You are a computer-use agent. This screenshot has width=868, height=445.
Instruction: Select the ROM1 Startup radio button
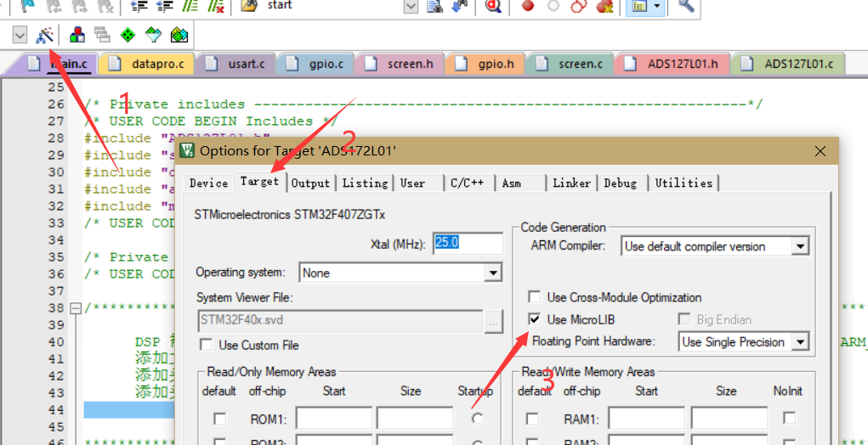coord(477,419)
